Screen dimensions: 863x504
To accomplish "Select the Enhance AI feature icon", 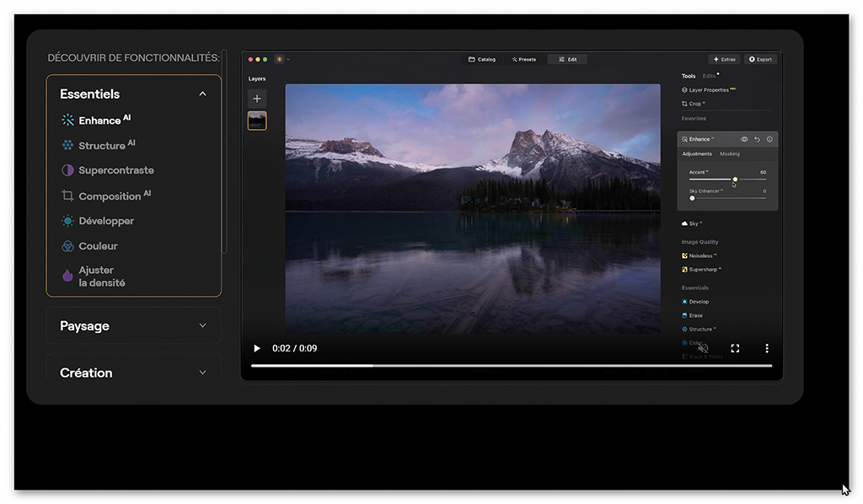I will point(67,120).
